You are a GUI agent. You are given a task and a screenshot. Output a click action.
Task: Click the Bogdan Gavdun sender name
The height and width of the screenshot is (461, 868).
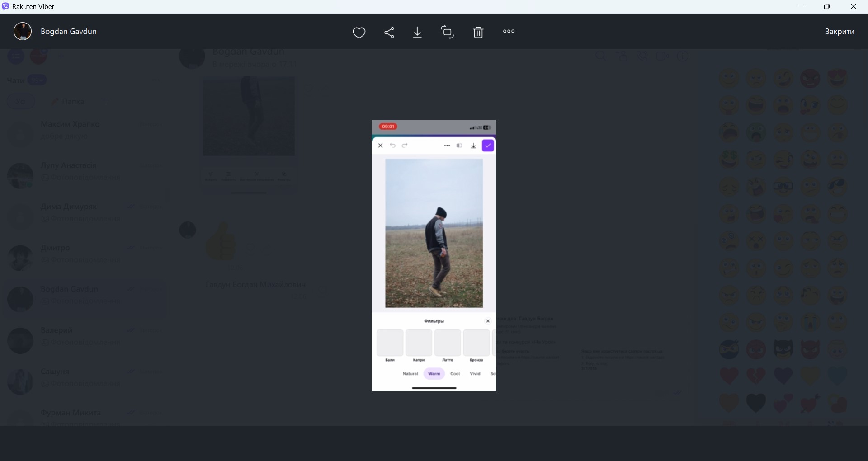(x=69, y=32)
